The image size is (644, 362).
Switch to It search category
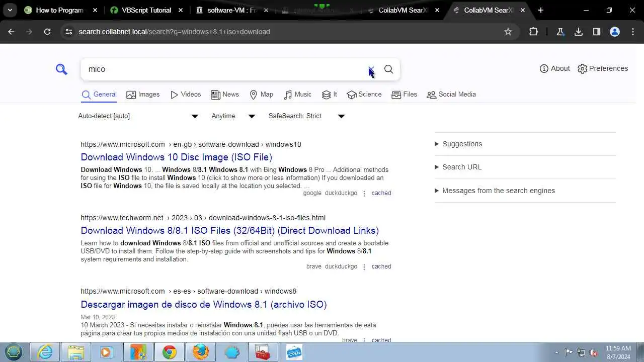[x=329, y=95]
